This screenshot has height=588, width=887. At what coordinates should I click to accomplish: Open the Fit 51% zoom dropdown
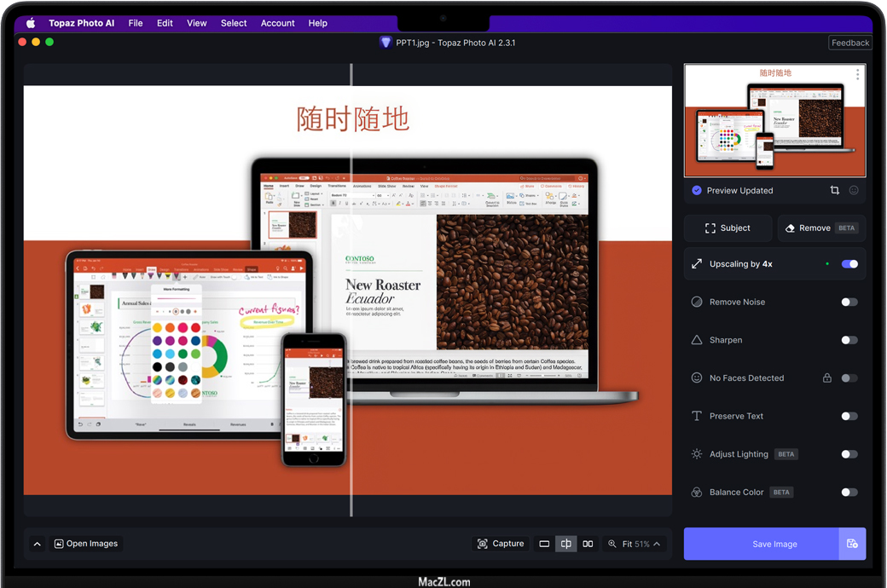pyautogui.click(x=635, y=544)
